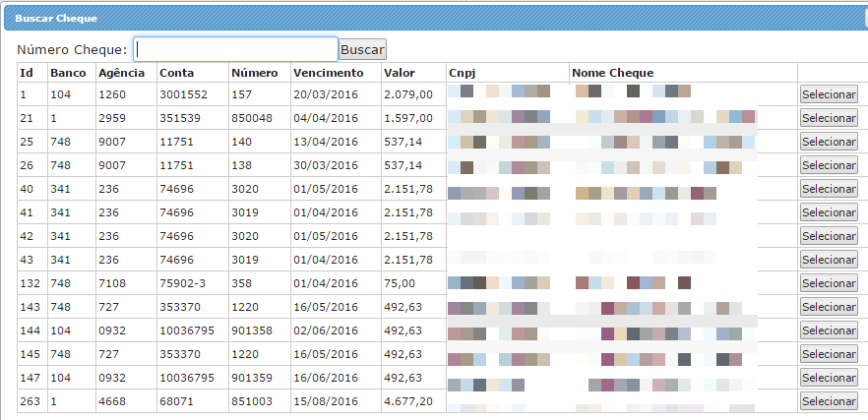Choose Selecionar for cheque number 901359
Screen dimensions: 868x420
[x=829, y=378]
